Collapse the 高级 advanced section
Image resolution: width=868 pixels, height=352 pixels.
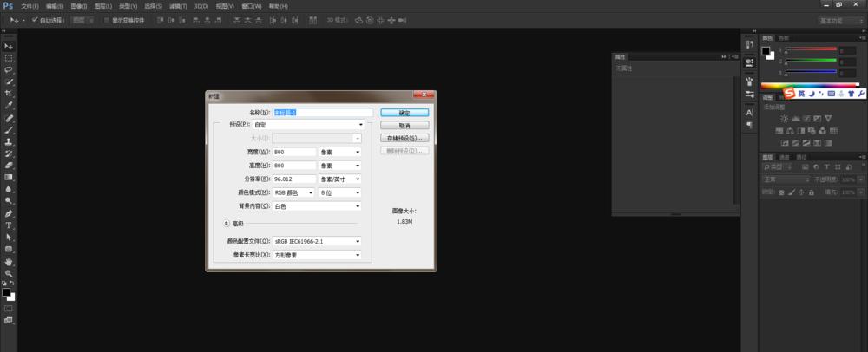(x=227, y=224)
